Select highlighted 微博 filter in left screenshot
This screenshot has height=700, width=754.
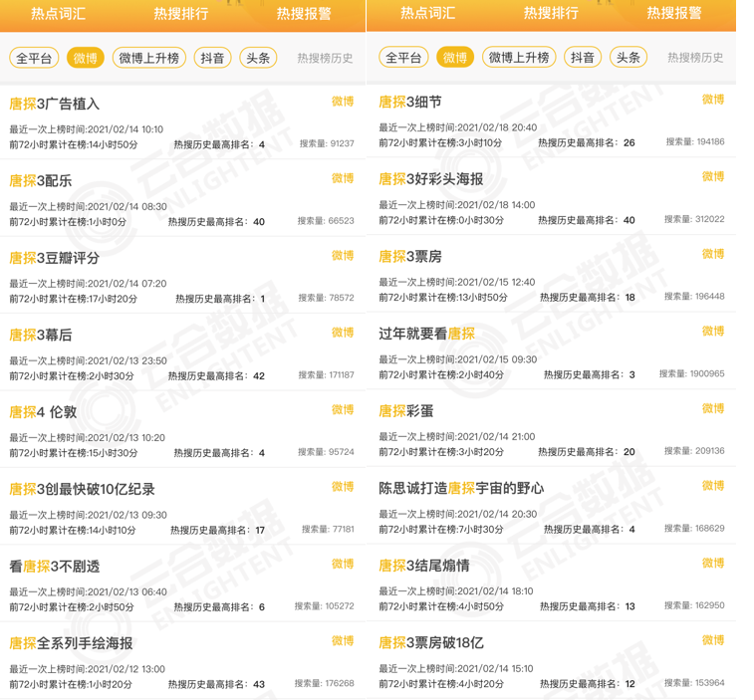85,58
